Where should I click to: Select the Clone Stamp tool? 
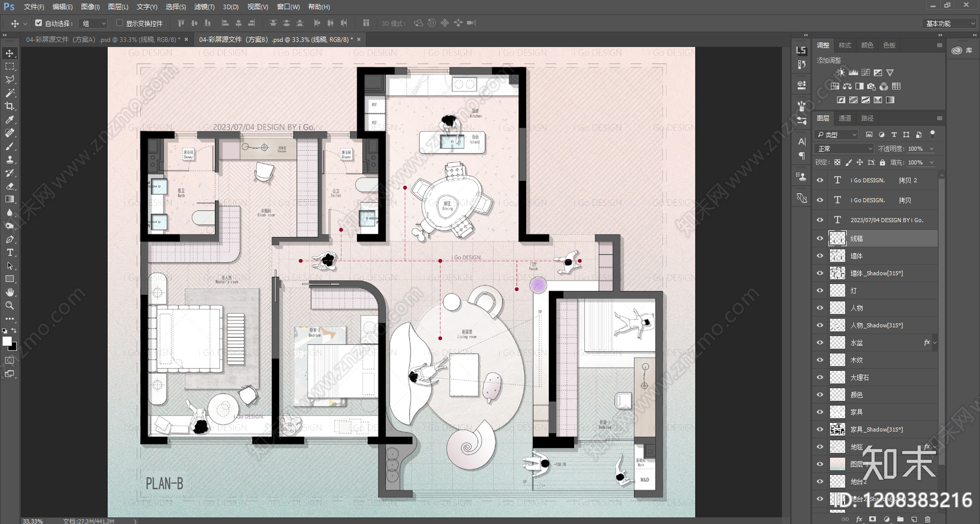(x=10, y=159)
